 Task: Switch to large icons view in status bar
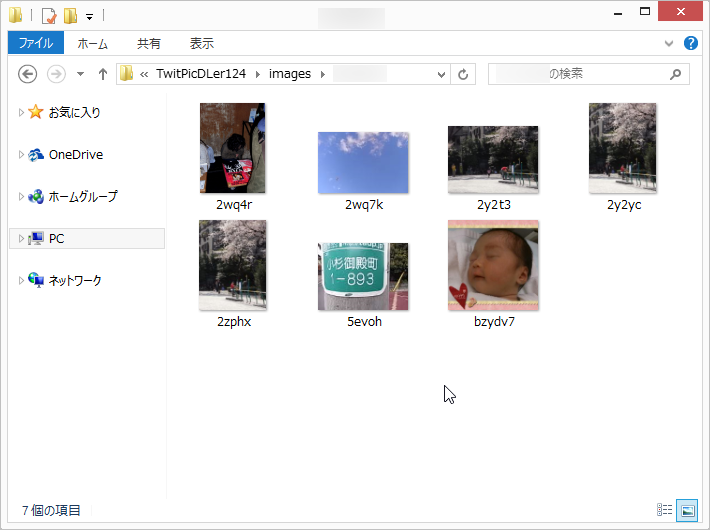tap(687, 510)
